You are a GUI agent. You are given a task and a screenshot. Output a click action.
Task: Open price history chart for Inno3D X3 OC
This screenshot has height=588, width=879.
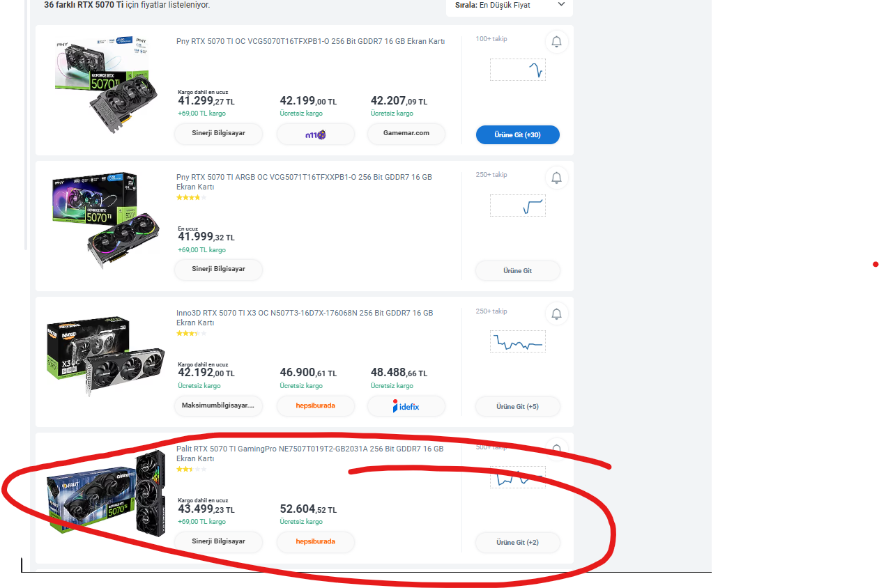click(518, 341)
